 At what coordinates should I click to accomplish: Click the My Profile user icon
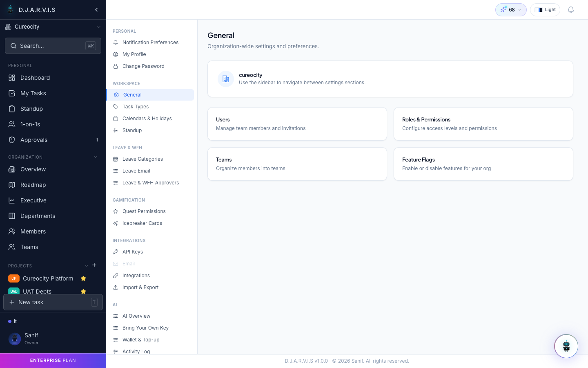point(116,54)
